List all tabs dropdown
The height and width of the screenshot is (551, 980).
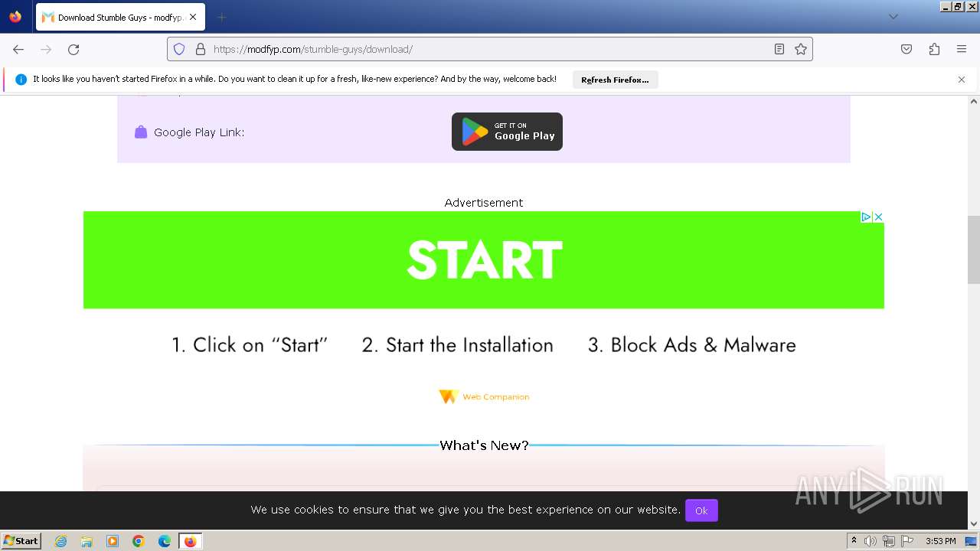[x=893, y=17]
